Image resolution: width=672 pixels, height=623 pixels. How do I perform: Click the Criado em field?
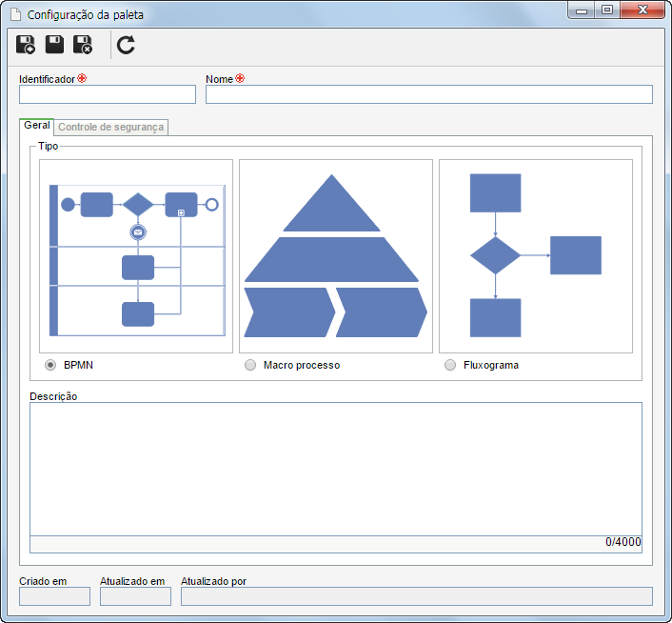(55, 596)
